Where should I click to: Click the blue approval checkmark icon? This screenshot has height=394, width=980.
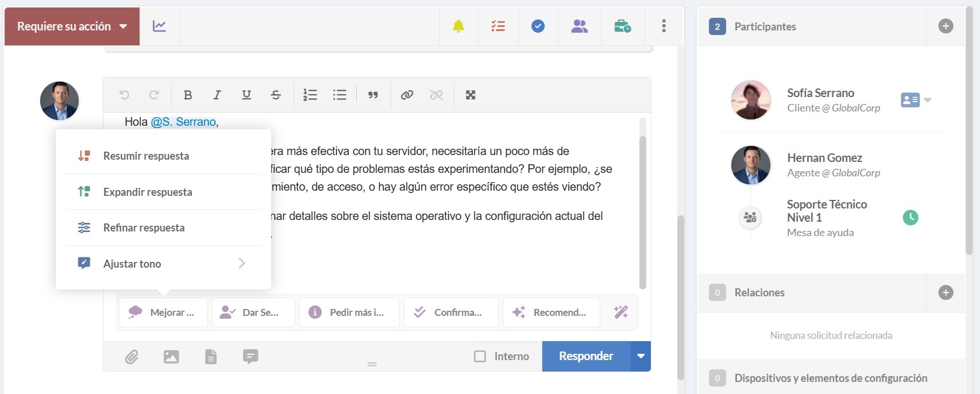point(538,26)
